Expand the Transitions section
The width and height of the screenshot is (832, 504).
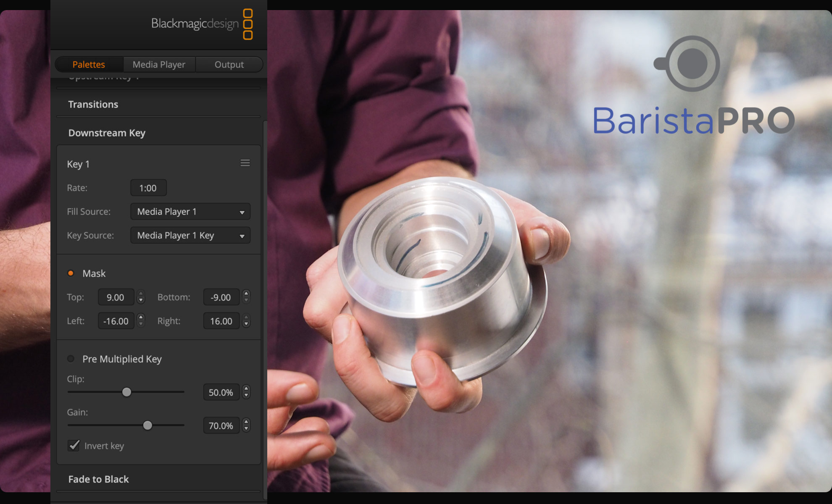[x=93, y=104]
